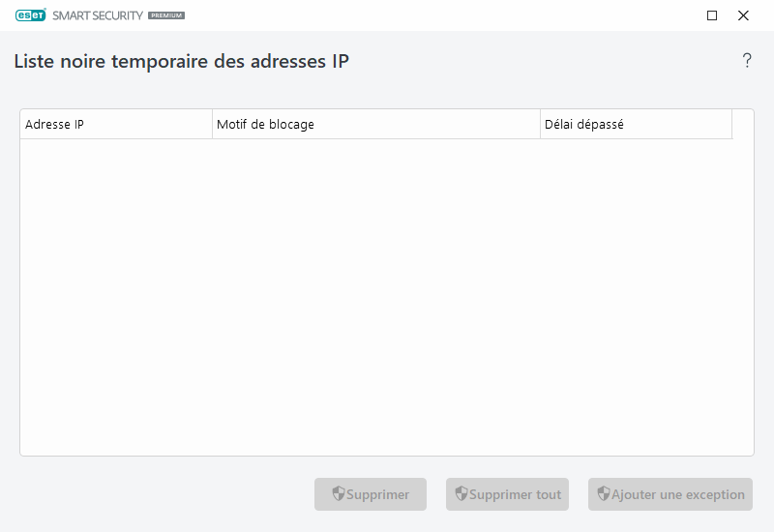Screen dimensions: 774x532
Task: Click Ajouter une exception button
Action: (x=670, y=494)
